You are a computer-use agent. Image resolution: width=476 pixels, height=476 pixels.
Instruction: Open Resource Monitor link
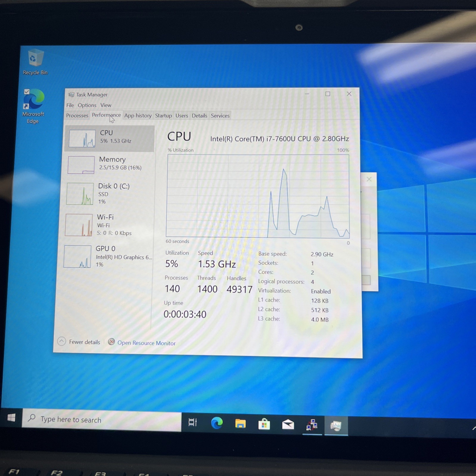[146, 343]
